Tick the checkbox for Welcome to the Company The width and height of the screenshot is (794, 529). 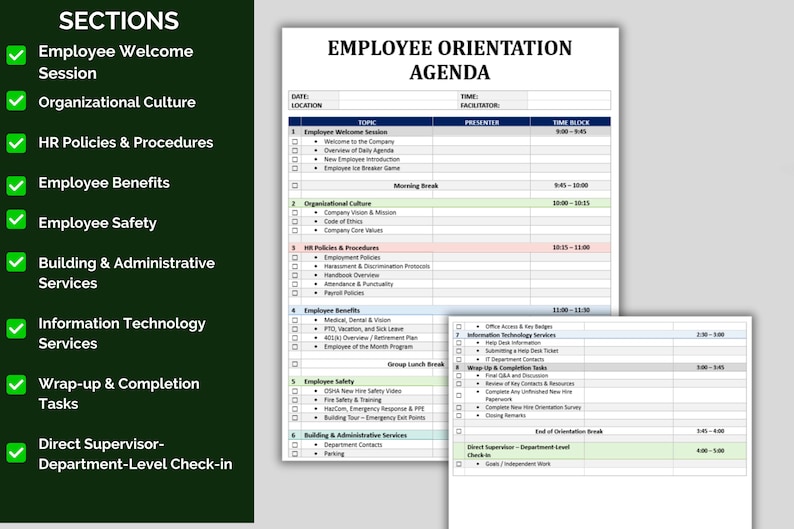coord(295,142)
